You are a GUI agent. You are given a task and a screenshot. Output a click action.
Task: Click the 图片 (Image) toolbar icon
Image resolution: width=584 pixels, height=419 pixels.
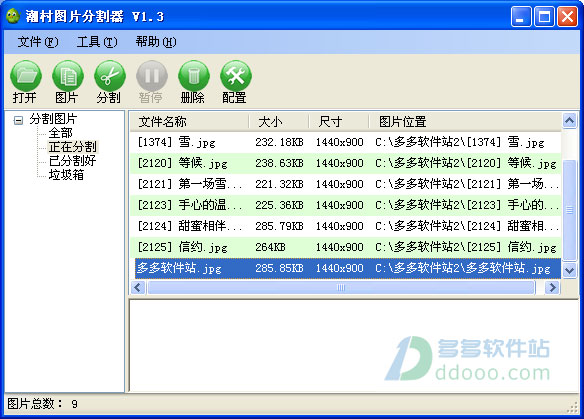pos(67,76)
